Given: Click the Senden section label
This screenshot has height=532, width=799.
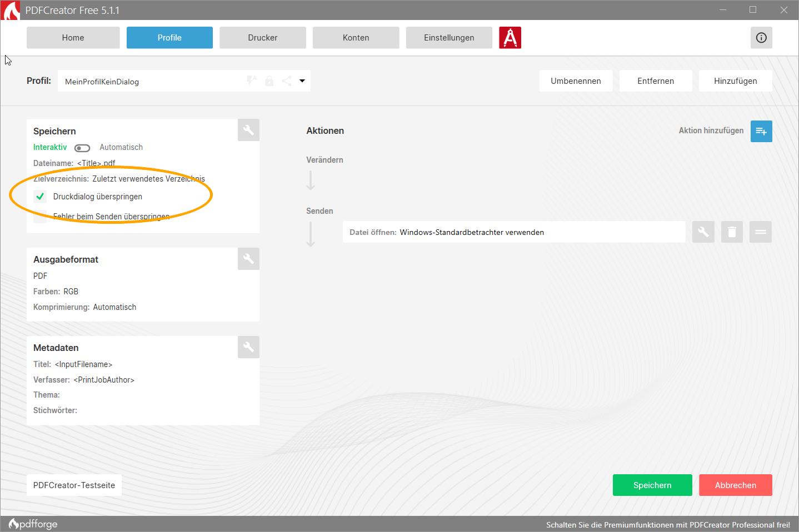Looking at the screenshot, I should tap(319, 211).
